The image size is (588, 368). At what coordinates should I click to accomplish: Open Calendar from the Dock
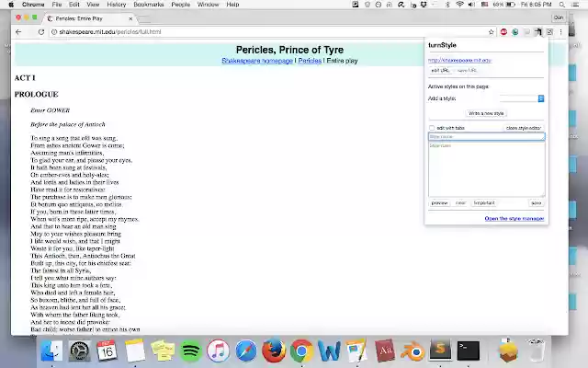pos(107,351)
